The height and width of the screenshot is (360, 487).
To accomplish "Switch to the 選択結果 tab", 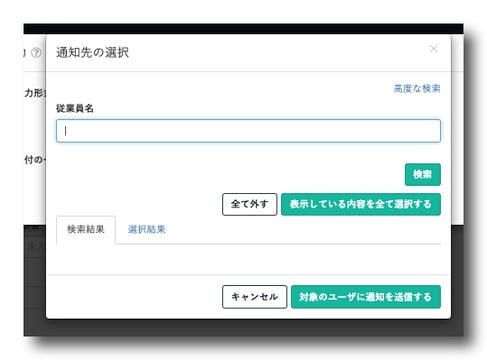I will (x=147, y=230).
